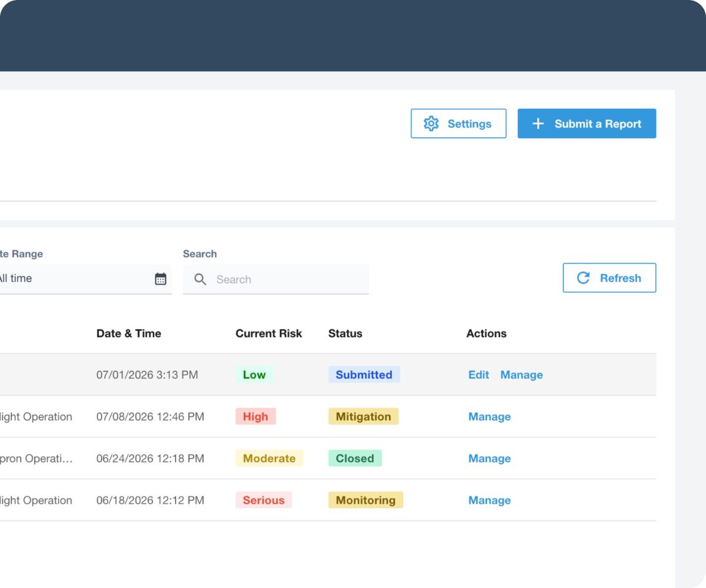Click the gear icon in Settings button

(x=431, y=123)
